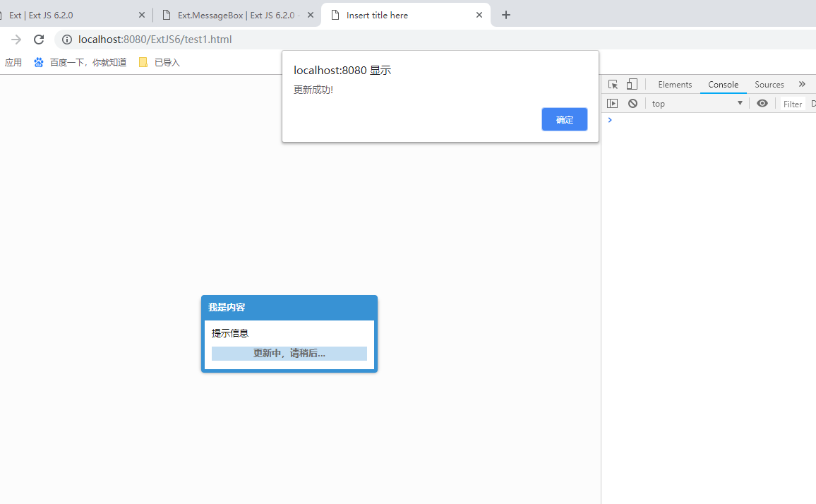Click the 更新中 progress bar
The image size is (816, 504).
[289, 353]
